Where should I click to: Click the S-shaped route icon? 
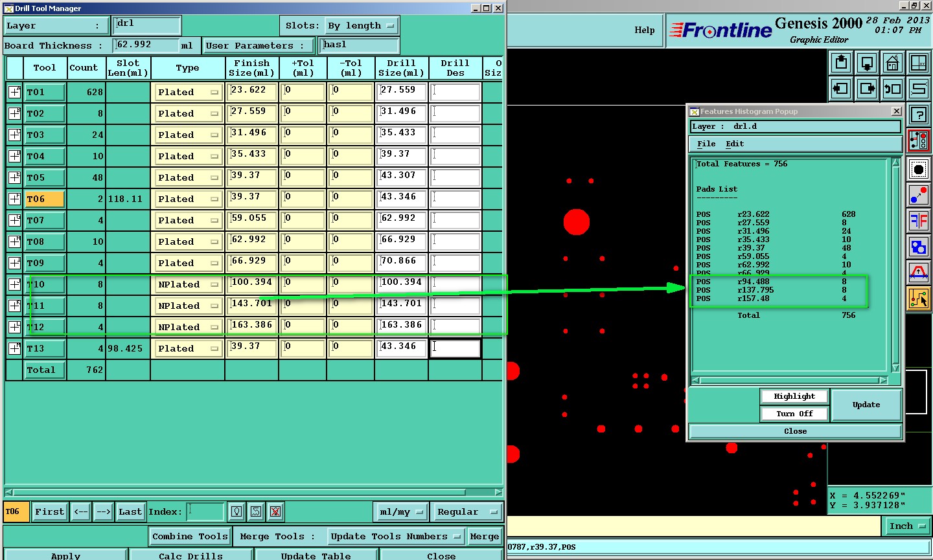coord(919,88)
